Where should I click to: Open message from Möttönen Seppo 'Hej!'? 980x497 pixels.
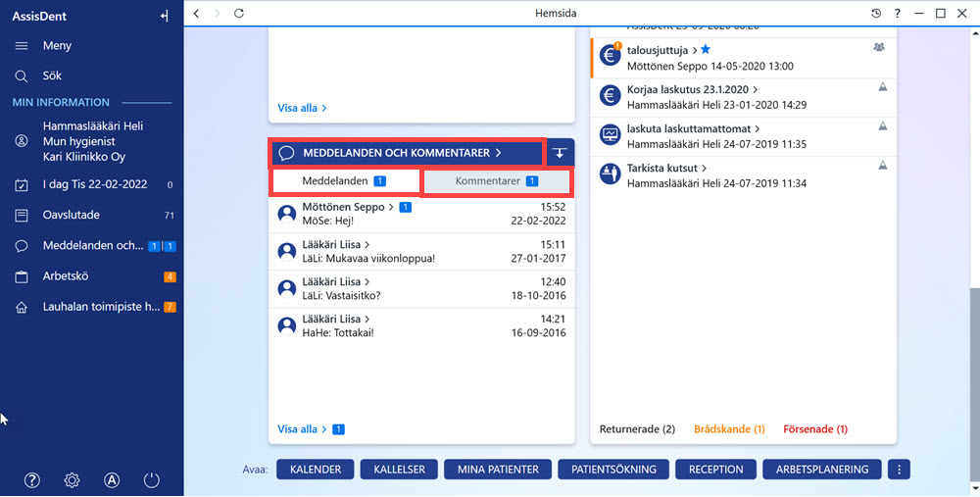[x=421, y=214]
